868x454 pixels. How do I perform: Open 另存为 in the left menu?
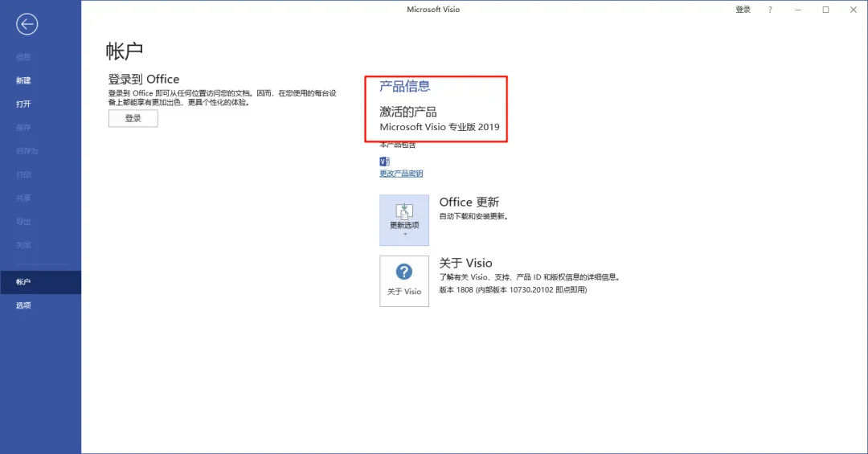27,151
